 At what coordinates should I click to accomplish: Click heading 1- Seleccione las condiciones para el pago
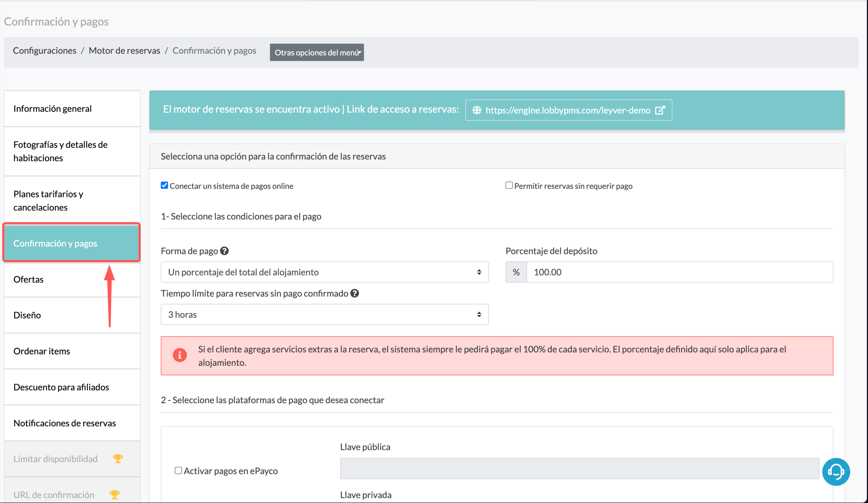(x=241, y=216)
